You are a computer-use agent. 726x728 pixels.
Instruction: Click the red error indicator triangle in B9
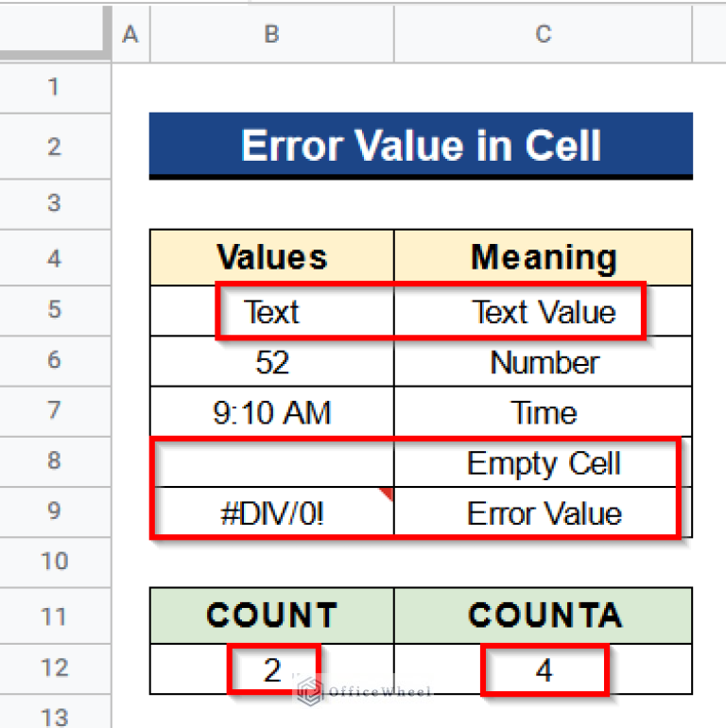tap(388, 494)
